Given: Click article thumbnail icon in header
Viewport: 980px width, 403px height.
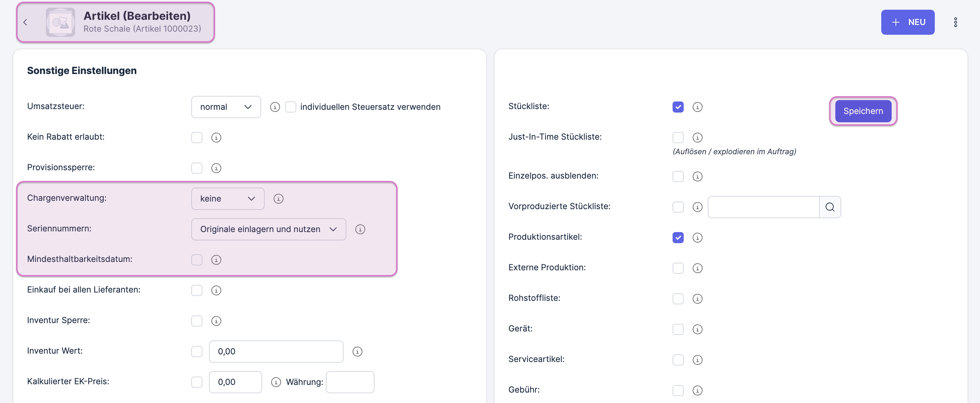Looking at the screenshot, I should pyautogui.click(x=60, y=23).
